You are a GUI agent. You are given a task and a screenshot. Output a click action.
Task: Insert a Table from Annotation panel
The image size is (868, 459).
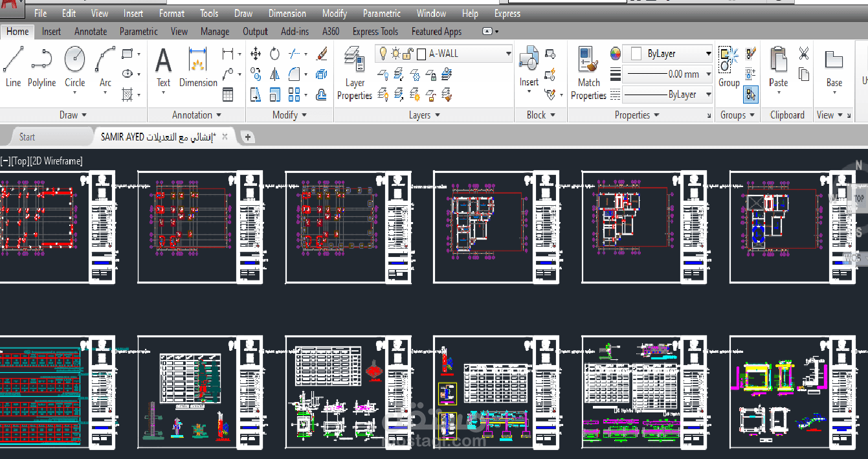(x=228, y=95)
